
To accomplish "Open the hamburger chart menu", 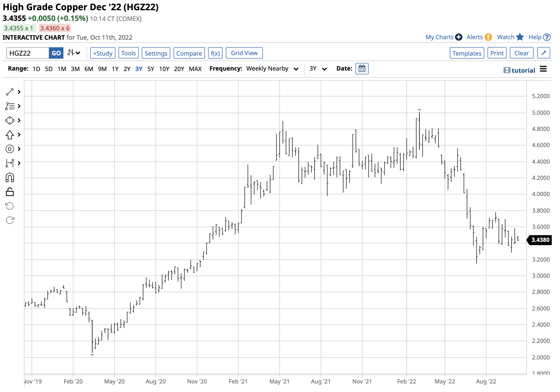I will click(x=543, y=69).
